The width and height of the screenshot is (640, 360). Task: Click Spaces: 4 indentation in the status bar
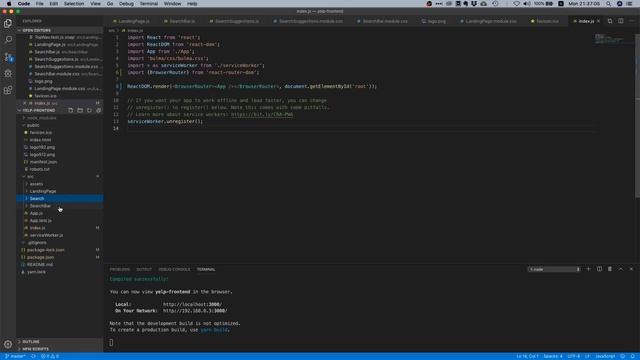click(553, 356)
